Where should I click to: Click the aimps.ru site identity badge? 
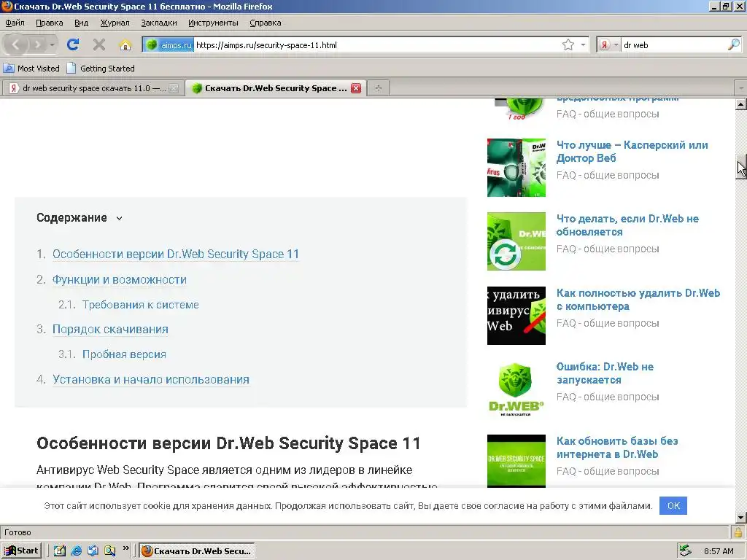168,44
